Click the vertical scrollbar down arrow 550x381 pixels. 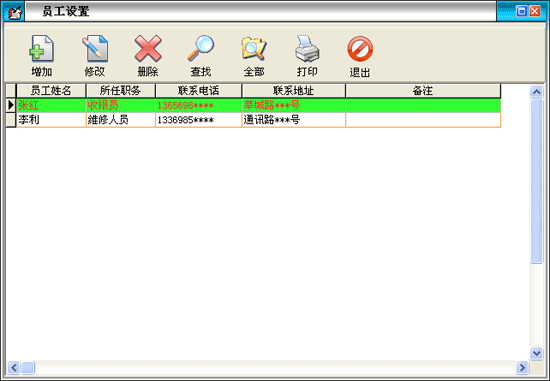pos(536,353)
